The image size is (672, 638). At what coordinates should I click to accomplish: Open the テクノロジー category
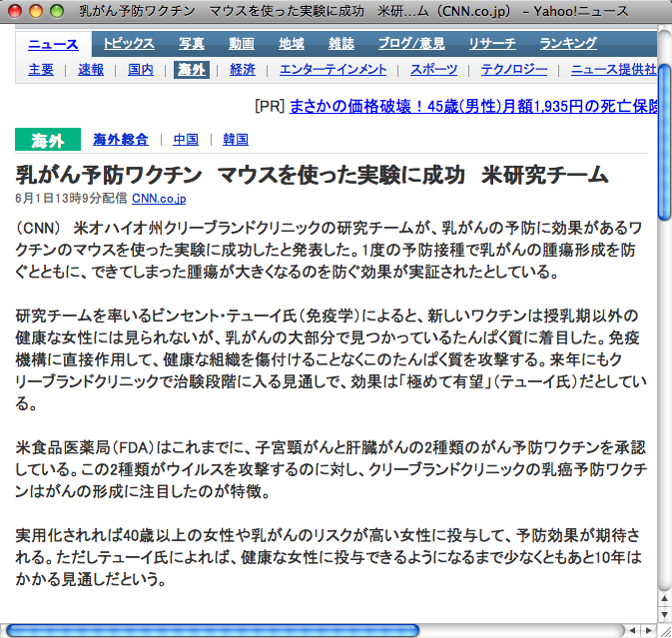click(x=514, y=70)
